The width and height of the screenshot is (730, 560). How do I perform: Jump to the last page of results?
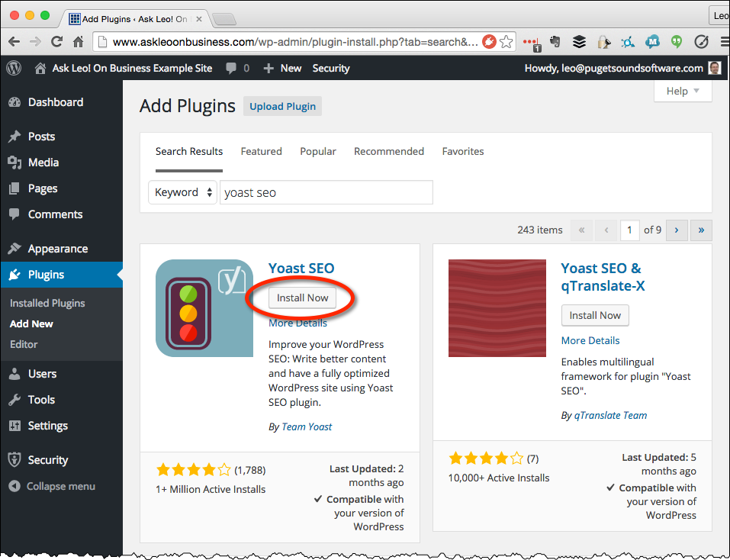click(x=701, y=230)
